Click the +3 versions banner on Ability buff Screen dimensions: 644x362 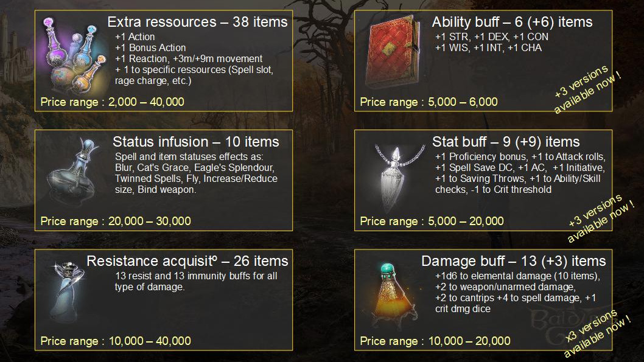pos(588,91)
